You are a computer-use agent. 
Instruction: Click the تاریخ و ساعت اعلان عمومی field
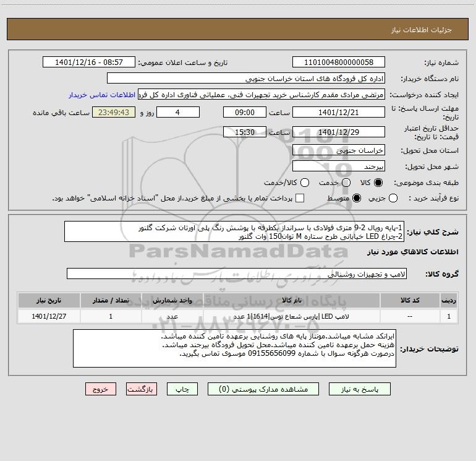pos(88,62)
